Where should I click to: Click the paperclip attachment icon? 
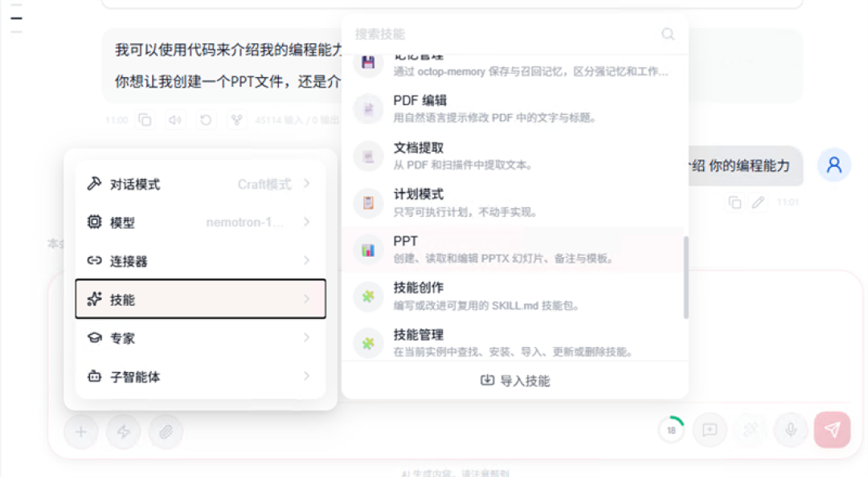(166, 431)
